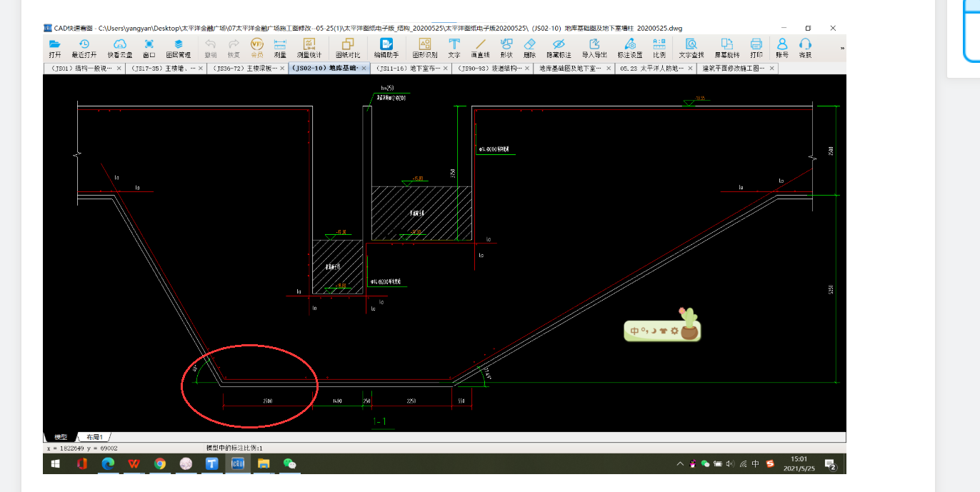
Task: Expand the toolbar overflow chevron
Action: 842,49
